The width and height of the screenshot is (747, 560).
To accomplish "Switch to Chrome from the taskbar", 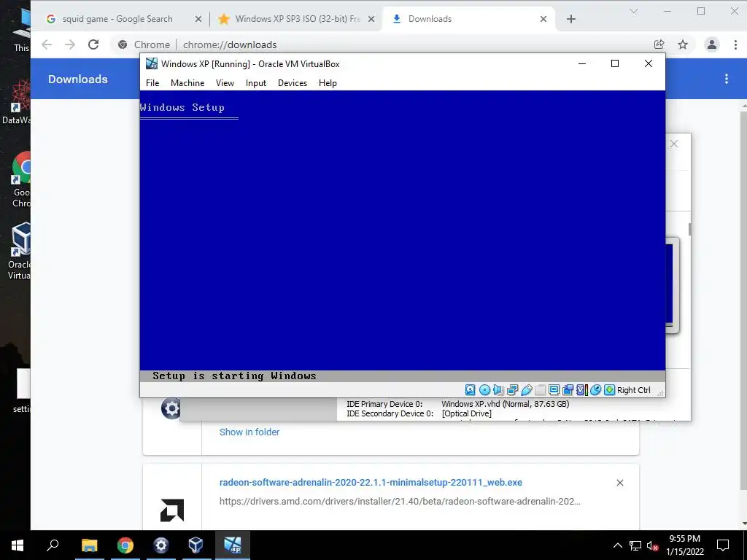I will pos(125,545).
